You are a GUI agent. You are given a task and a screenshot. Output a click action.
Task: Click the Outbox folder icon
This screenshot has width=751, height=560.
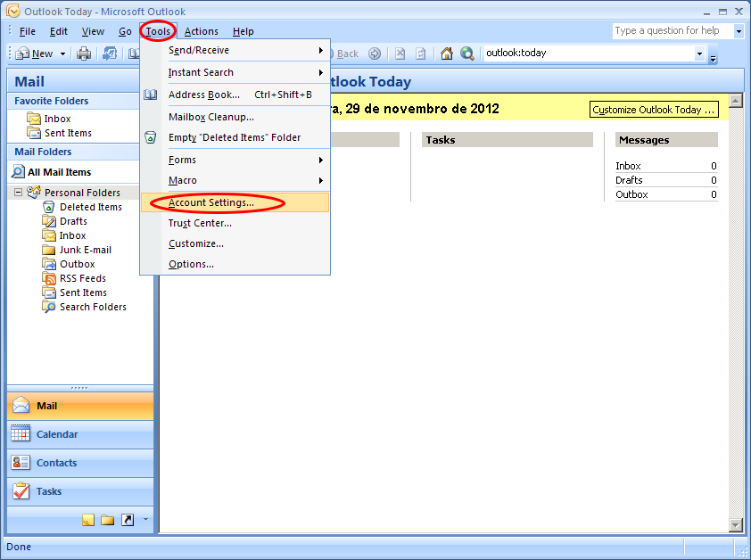click(x=49, y=264)
